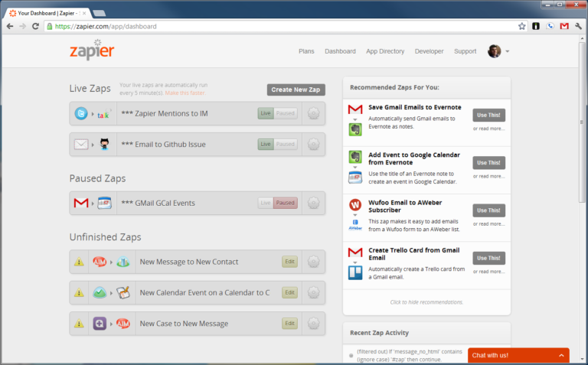This screenshot has height=365, width=588.
Task: Click the page vertical scrollbar
Action: tap(582, 122)
